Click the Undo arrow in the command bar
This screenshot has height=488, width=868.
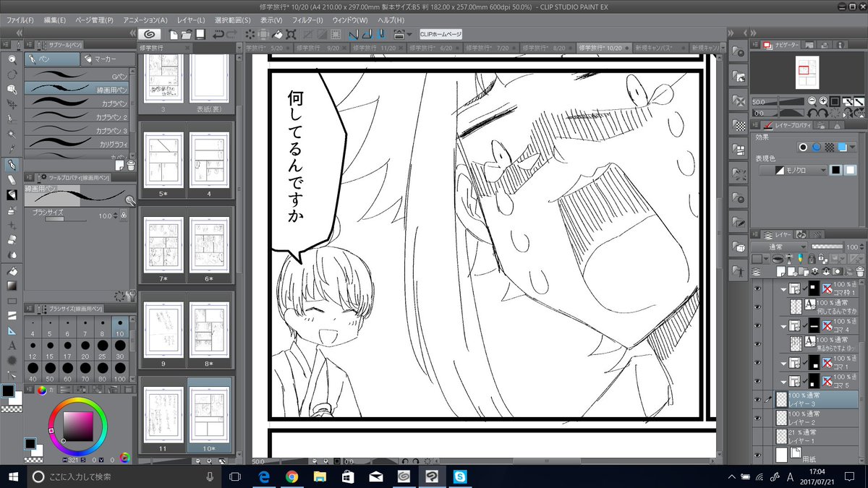[218, 34]
